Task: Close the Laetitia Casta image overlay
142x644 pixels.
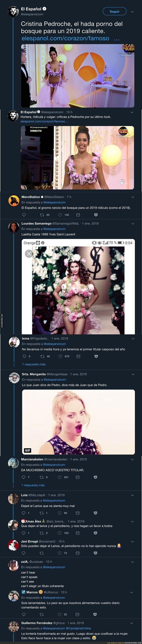Action: click(29, 254)
